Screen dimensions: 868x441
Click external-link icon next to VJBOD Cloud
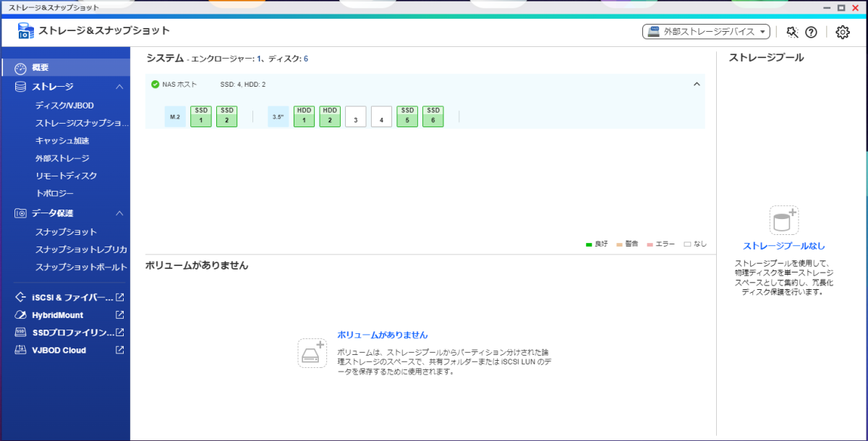[120, 350]
